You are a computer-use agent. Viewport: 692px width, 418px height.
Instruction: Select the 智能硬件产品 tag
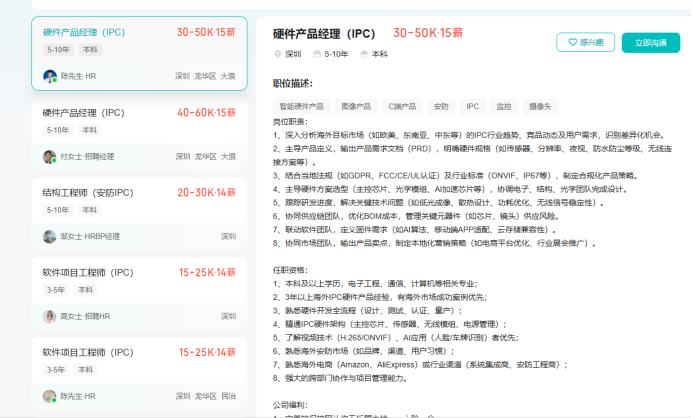click(x=301, y=105)
